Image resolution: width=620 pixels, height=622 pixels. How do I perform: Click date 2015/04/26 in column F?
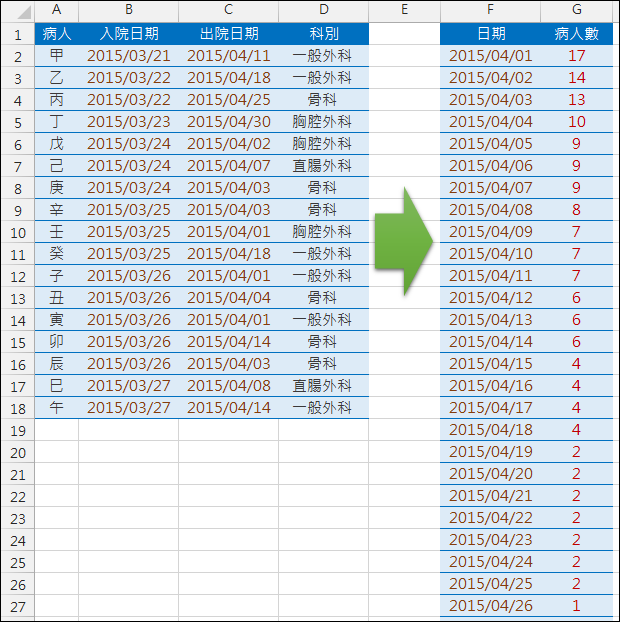point(490,606)
